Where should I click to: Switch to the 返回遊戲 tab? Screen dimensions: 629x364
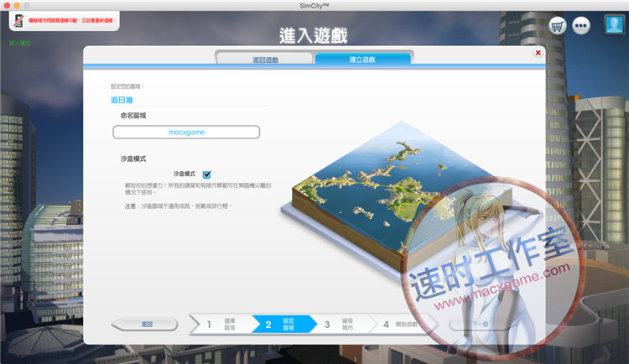click(x=265, y=60)
